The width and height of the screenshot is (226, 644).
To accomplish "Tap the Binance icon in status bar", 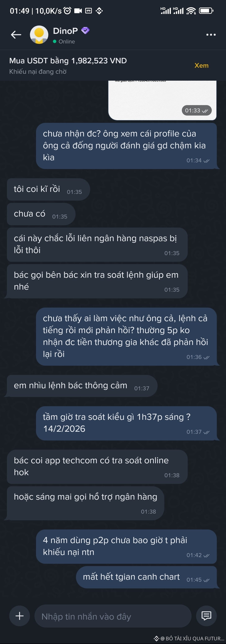I will [99, 11].
